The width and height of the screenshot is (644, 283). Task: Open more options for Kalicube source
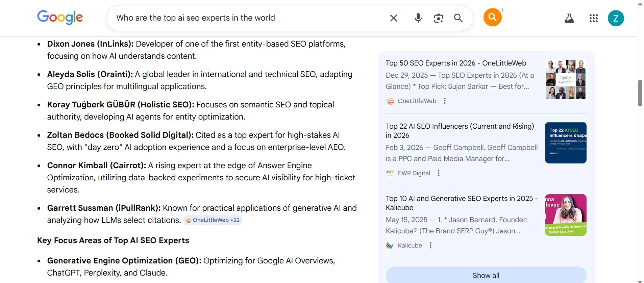(x=430, y=246)
